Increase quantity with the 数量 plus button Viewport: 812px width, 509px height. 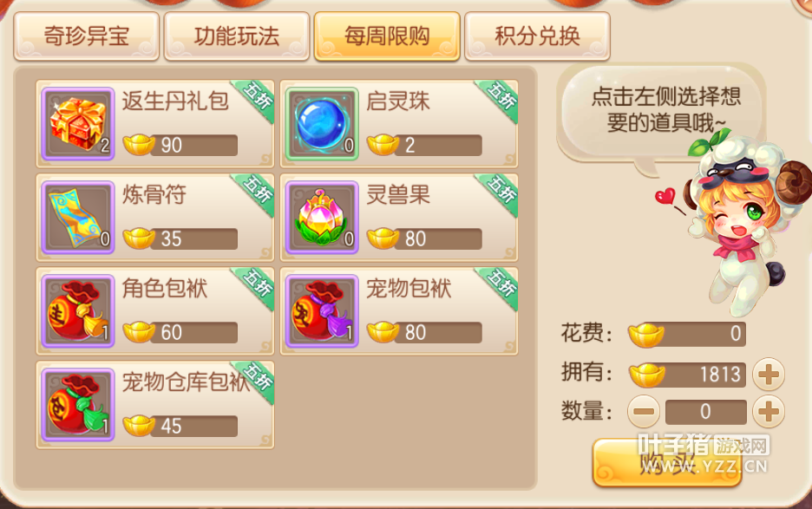769,412
